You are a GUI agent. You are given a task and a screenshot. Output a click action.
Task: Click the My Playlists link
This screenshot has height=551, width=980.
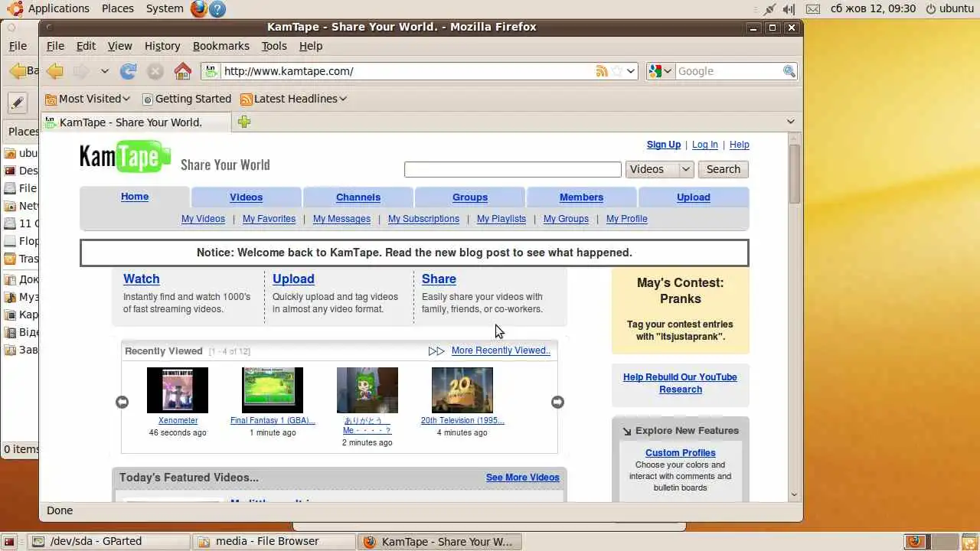[501, 219]
